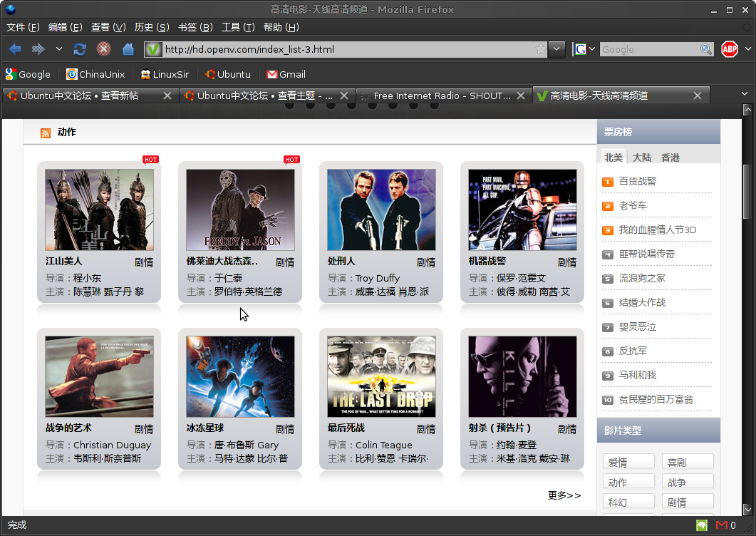Image resolution: width=756 pixels, height=536 pixels.
Task: Filter by 战争 film type
Action: click(688, 482)
